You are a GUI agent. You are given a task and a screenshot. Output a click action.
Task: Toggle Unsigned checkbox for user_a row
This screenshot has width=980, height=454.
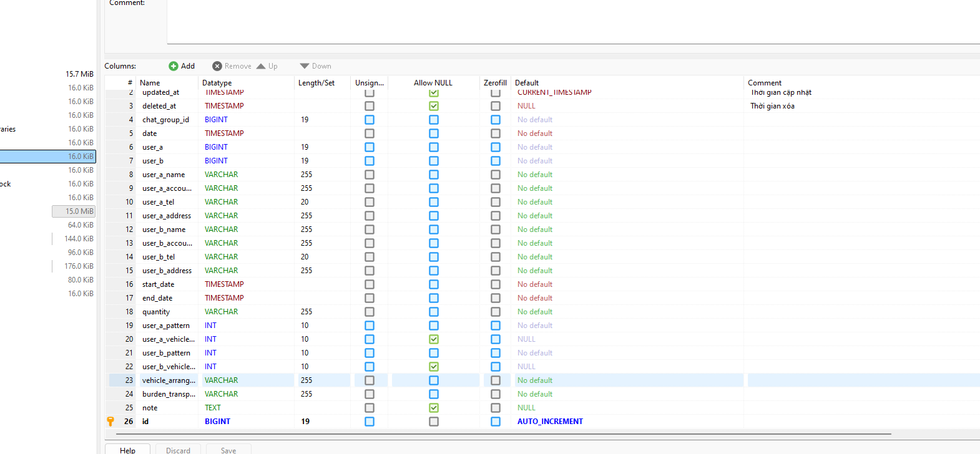(x=370, y=147)
